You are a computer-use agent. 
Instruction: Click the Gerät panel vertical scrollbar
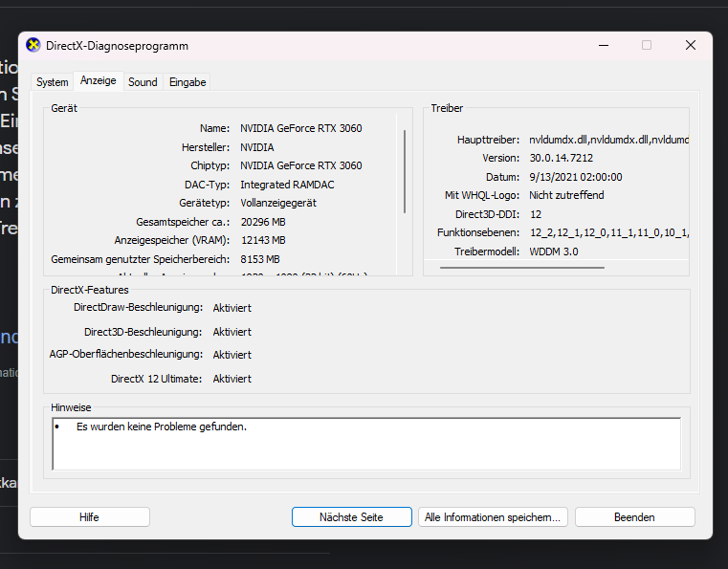(x=405, y=171)
